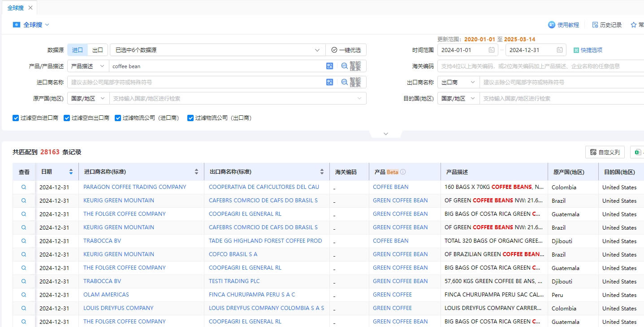This screenshot has width=644, height=327.
Task: Open the 全球搜 module dropdown
Action: tap(47, 25)
